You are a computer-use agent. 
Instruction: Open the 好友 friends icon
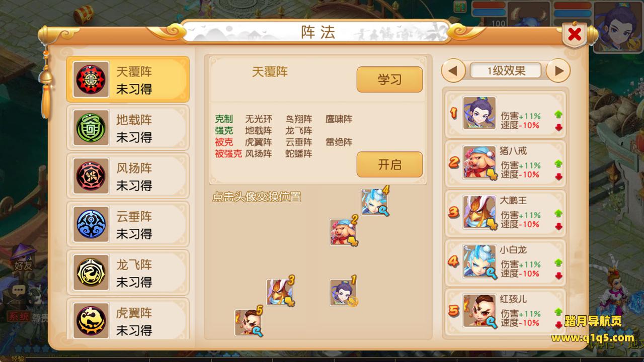click(22, 257)
